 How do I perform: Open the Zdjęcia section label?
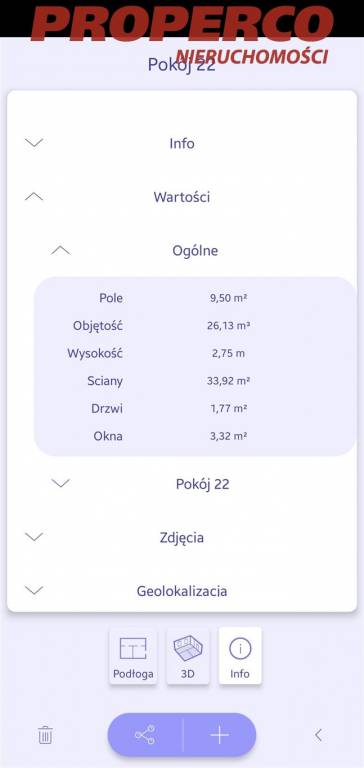pos(182,538)
